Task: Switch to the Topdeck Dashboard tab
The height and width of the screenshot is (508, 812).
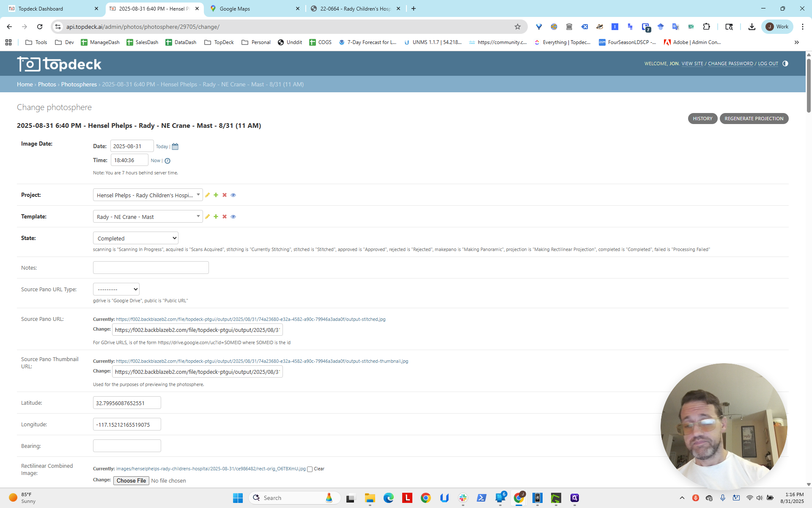Action: (54, 8)
